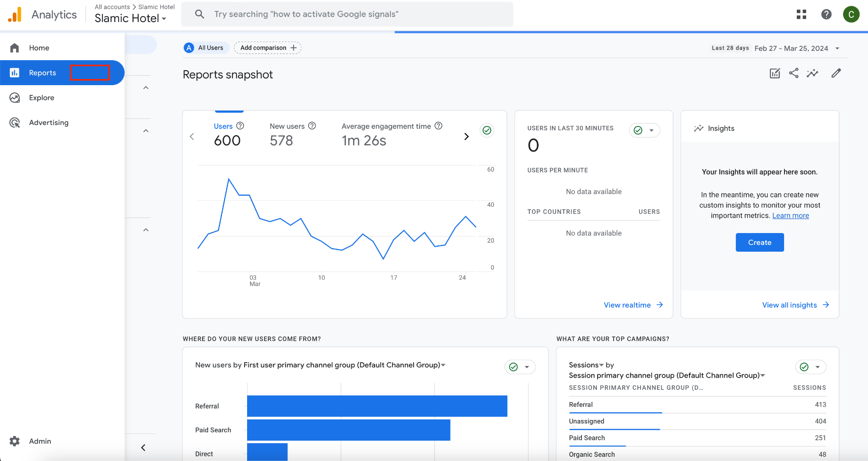Click the Advertising sidebar icon

click(14, 123)
